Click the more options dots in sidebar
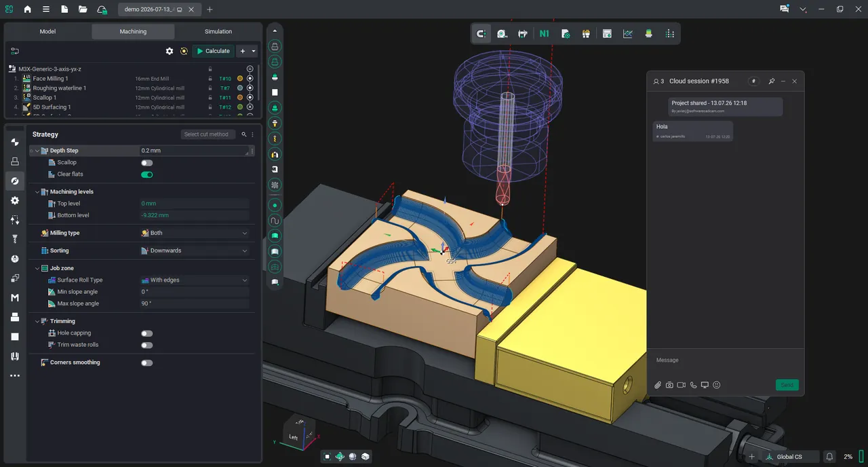This screenshot has height=467, width=868. (x=15, y=375)
